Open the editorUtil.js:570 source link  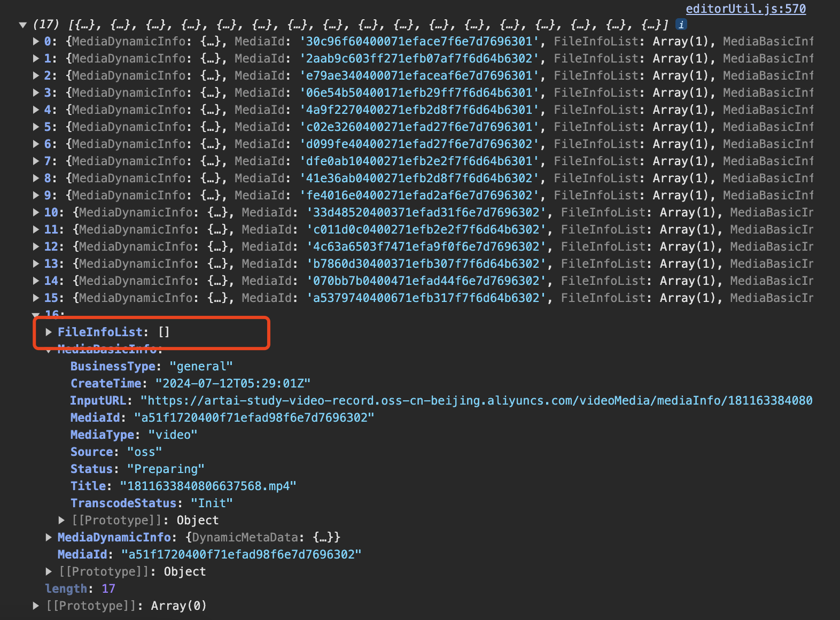click(745, 9)
